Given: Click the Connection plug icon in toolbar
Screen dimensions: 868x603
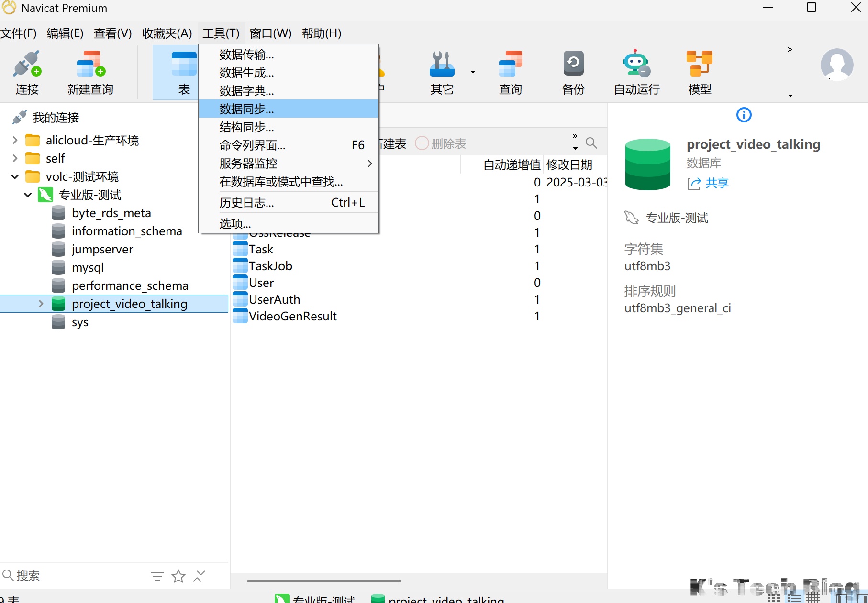Looking at the screenshot, I should [x=27, y=65].
